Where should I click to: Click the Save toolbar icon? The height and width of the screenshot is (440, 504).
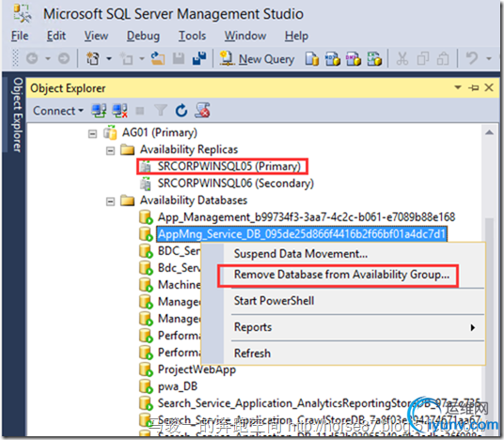[x=179, y=58]
